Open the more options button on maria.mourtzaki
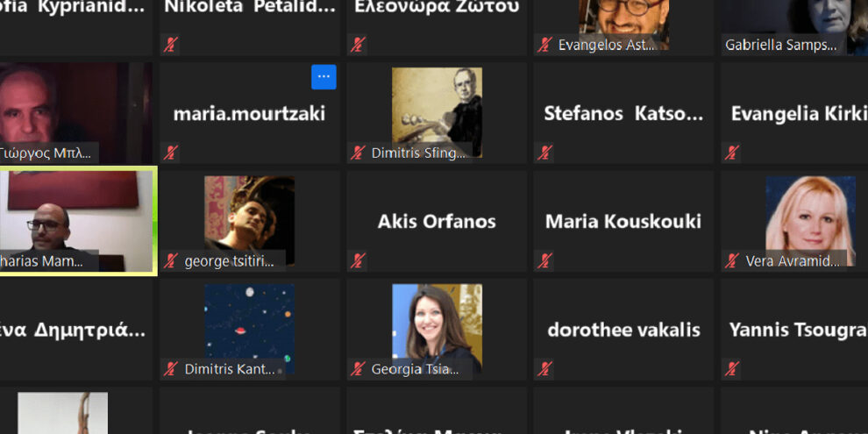The height and width of the screenshot is (434, 868). tap(324, 77)
